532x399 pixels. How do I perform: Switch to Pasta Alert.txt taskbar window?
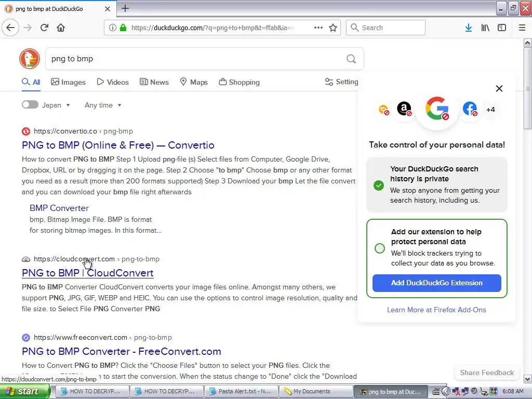241,392
